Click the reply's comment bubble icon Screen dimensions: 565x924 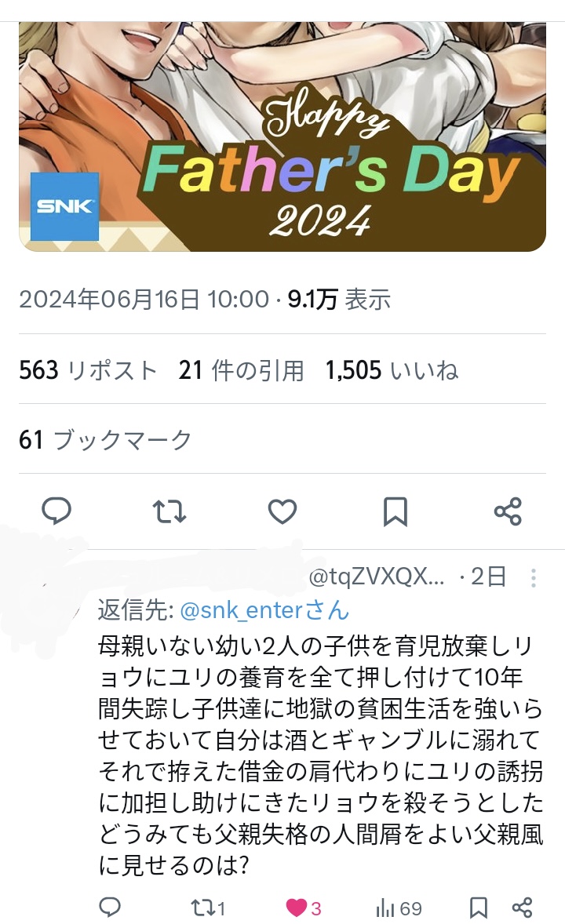(x=110, y=908)
